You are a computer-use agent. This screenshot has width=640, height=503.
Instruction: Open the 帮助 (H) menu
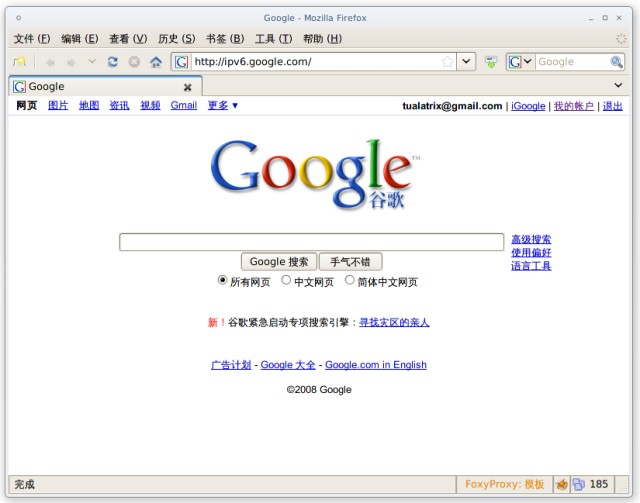click(322, 39)
